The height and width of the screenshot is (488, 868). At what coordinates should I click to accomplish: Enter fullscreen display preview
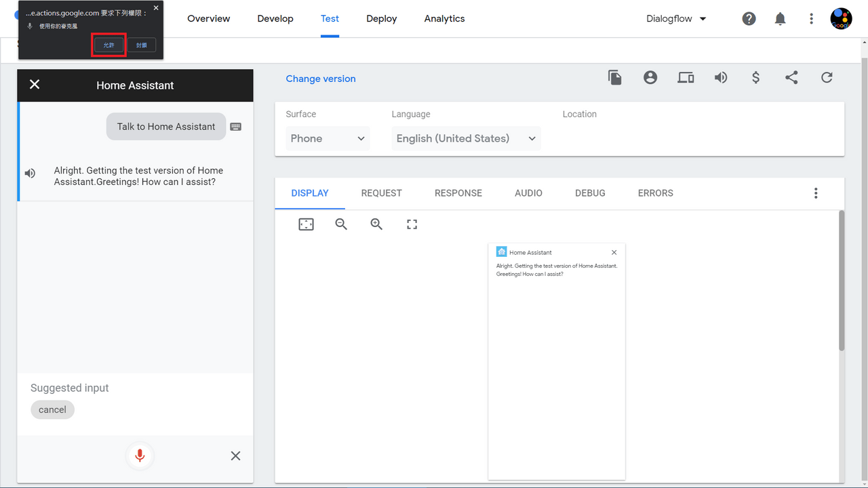coord(412,224)
